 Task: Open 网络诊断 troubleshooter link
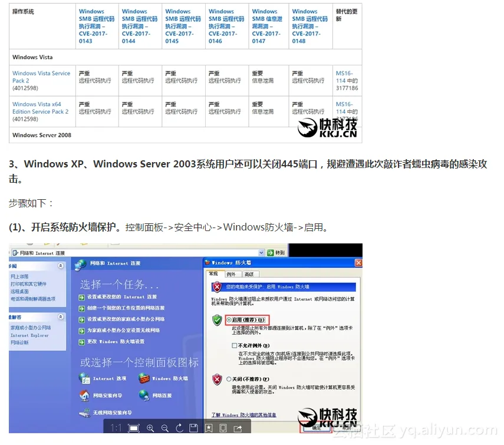(x=19, y=342)
